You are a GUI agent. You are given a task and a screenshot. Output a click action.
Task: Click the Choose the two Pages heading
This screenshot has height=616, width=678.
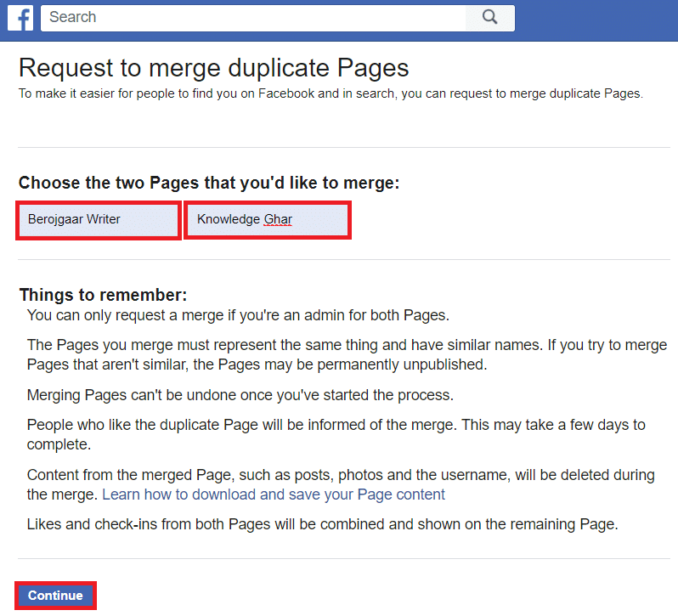(x=209, y=183)
